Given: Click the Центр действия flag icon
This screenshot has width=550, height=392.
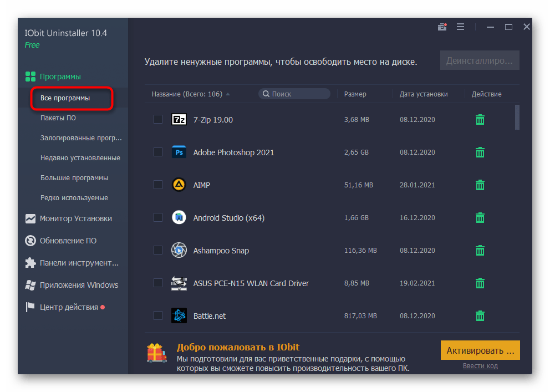Looking at the screenshot, I should click(x=30, y=307).
